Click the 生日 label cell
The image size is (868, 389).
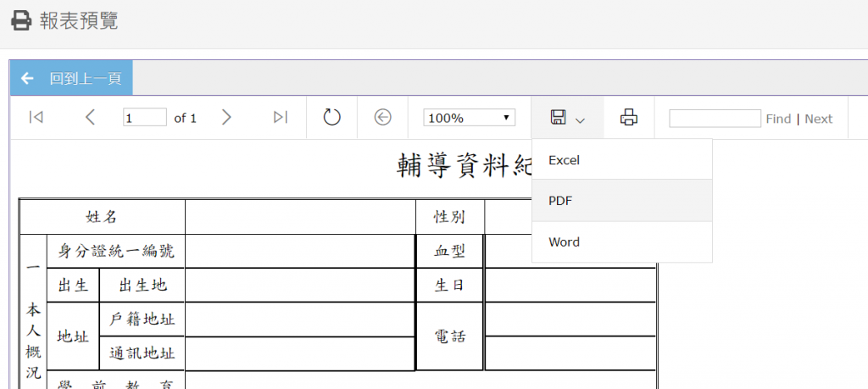click(449, 285)
